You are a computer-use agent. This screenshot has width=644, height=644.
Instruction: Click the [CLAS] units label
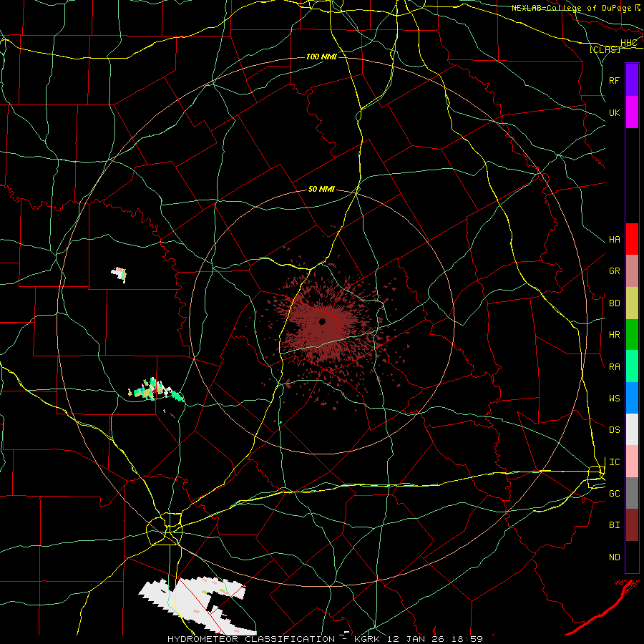[x=605, y=50]
